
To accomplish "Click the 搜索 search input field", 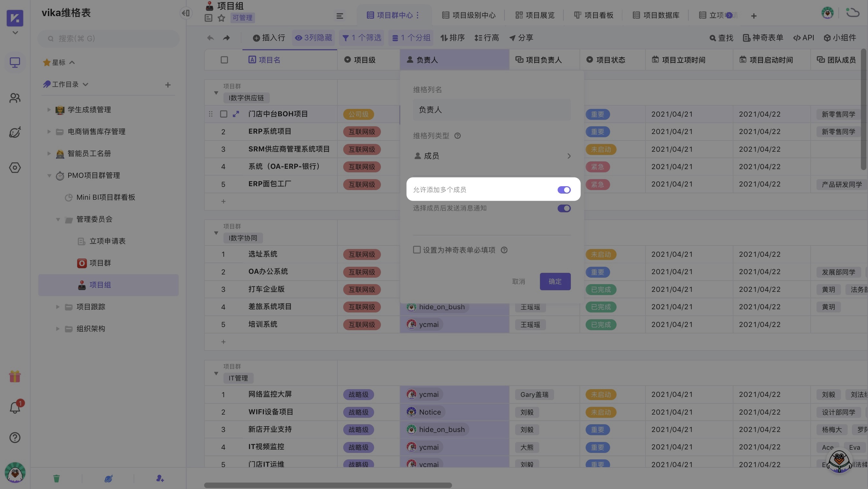I will [108, 38].
